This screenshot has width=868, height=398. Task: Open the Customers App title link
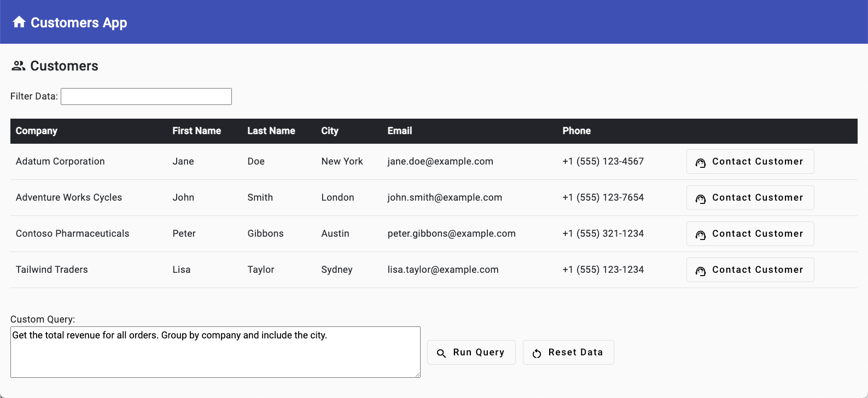[79, 22]
